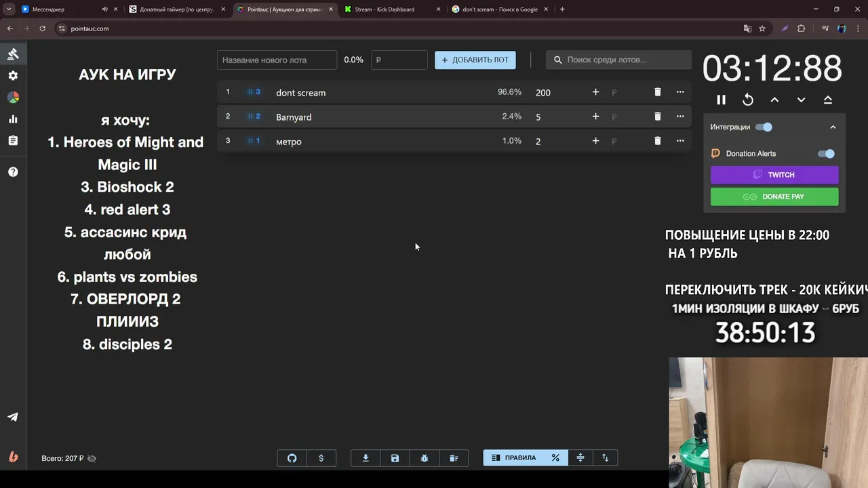Click the double-up timer increment icon

tap(828, 100)
